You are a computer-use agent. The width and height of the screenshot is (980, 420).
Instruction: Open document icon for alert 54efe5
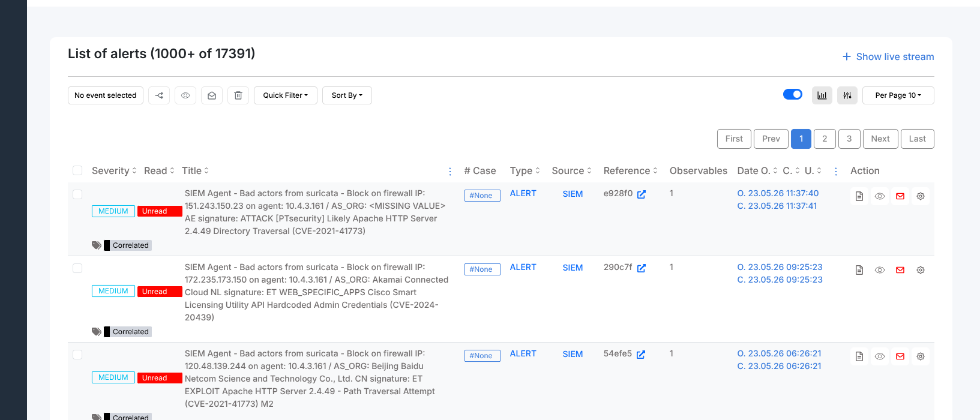[859, 356]
